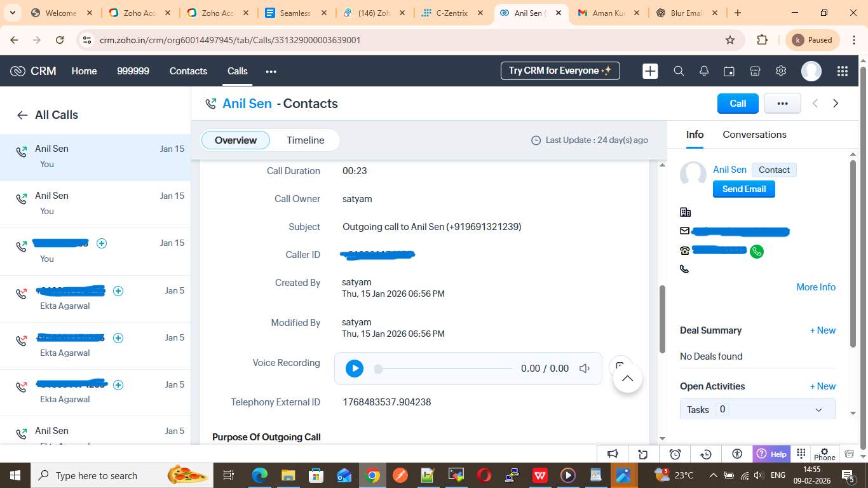This screenshot has height=488, width=868.
Task: Switch to the Conversations tab
Action: tap(754, 135)
